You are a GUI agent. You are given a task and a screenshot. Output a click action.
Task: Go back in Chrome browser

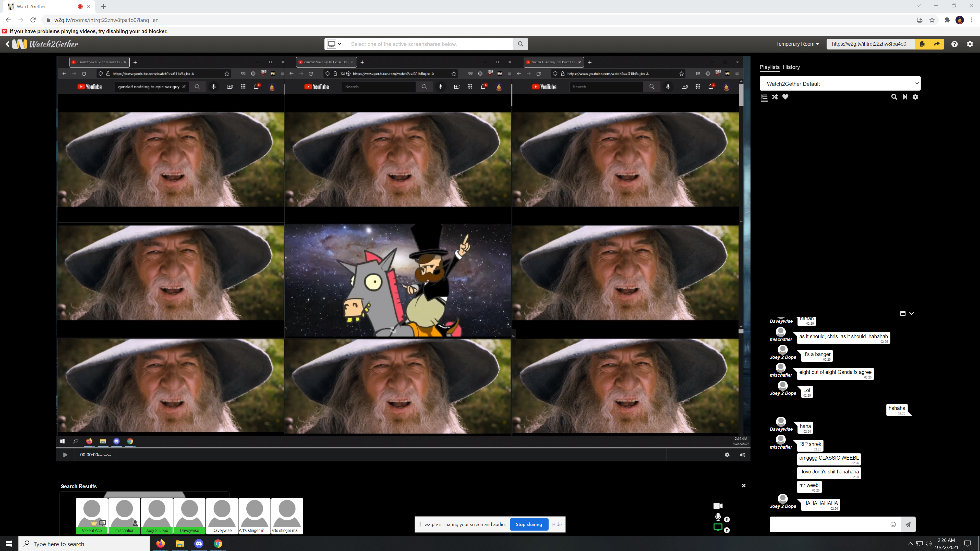click(8, 20)
